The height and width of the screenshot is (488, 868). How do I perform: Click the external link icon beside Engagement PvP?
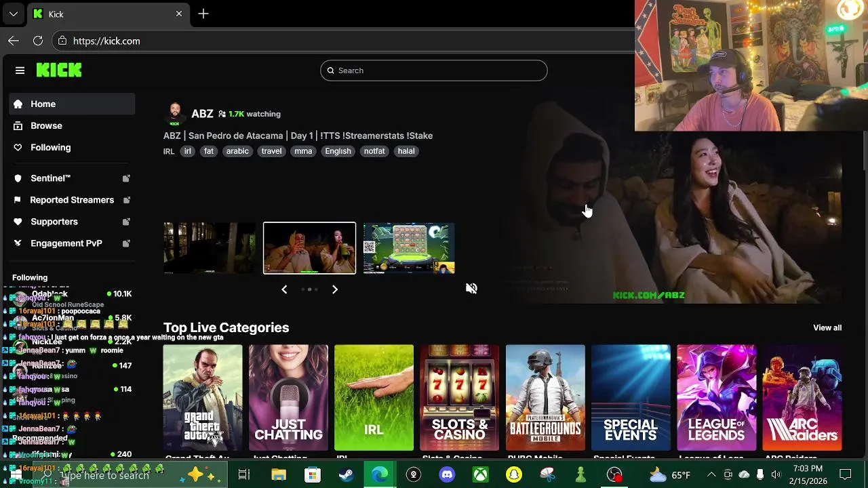[x=126, y=243]
